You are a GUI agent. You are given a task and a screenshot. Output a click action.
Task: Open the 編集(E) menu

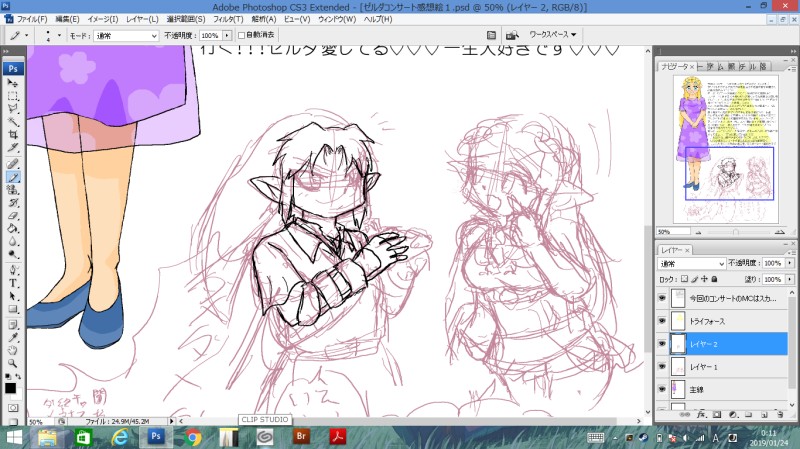coord(67,19)
